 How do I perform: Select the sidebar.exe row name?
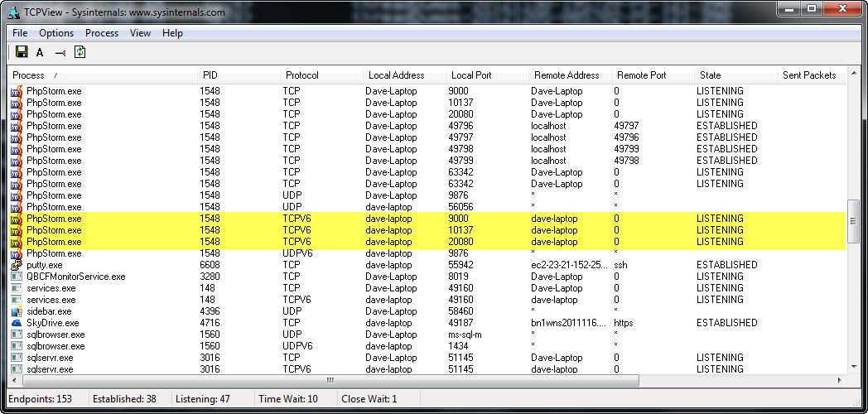click(x=49, y=311)
